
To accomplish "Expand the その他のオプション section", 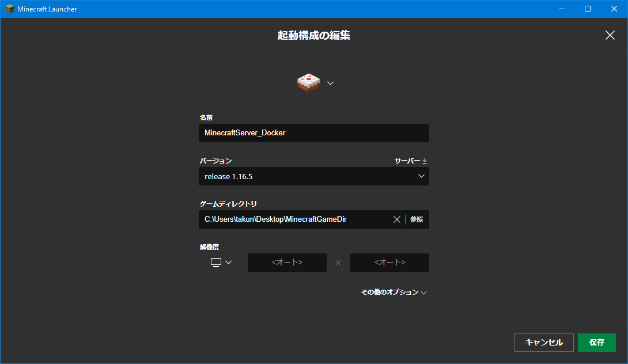I will [392, 292].
